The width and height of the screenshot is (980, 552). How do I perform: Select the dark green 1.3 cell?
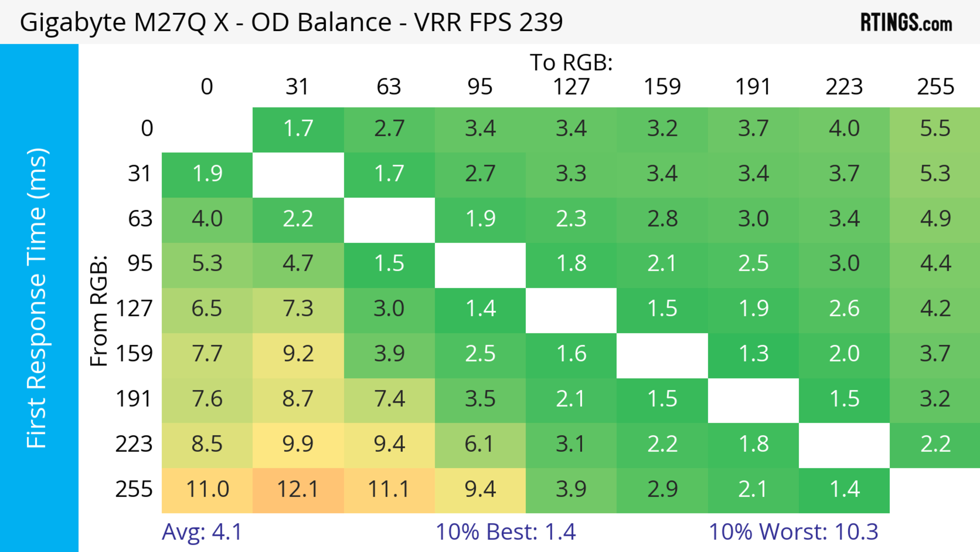click(753, 354)
